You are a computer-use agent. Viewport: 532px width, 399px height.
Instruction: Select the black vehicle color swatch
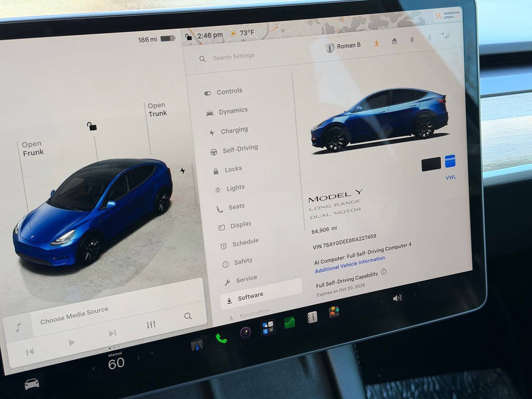[431, 164]
